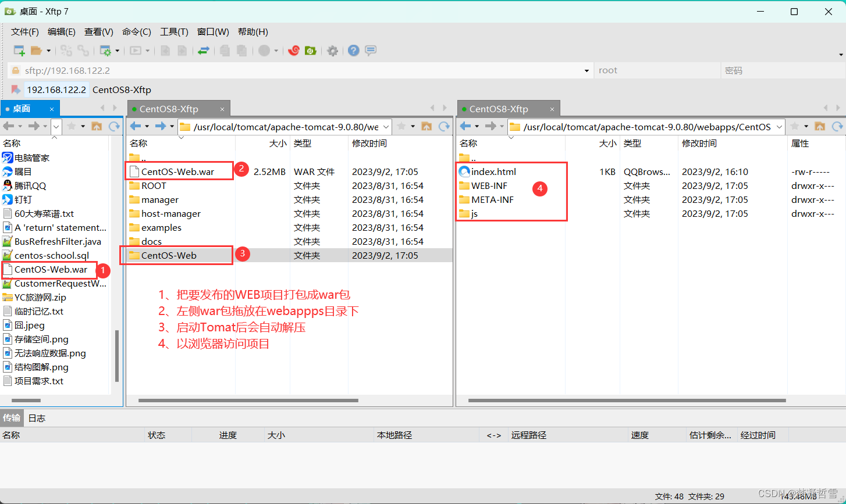The width and height of the screenshot is (846, 504).
Task: Open the 编辑(E) menu
Action: (62, 31)
